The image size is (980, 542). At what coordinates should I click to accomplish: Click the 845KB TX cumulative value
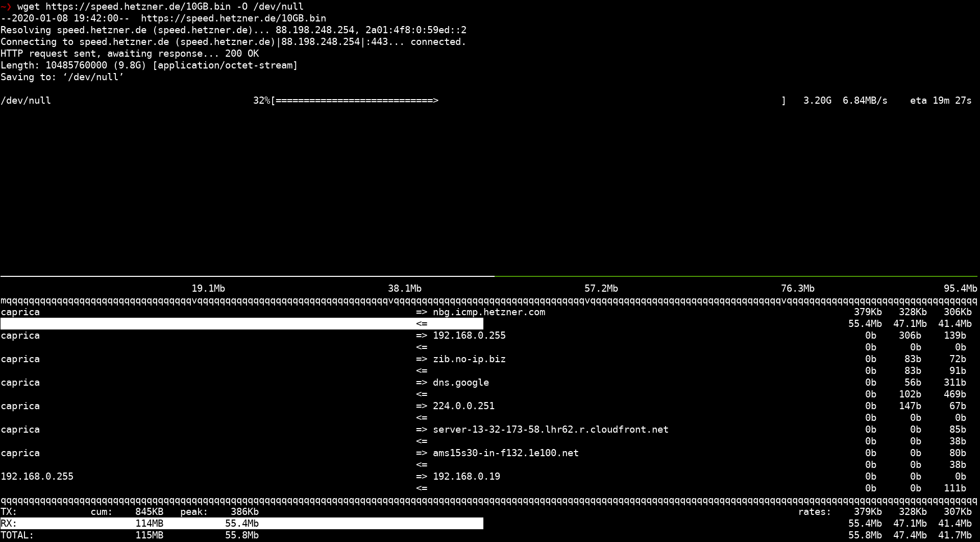tap(149, 512)
